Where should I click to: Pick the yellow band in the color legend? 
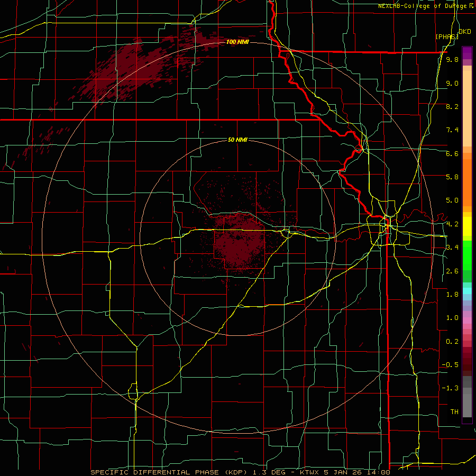(467, 226)
